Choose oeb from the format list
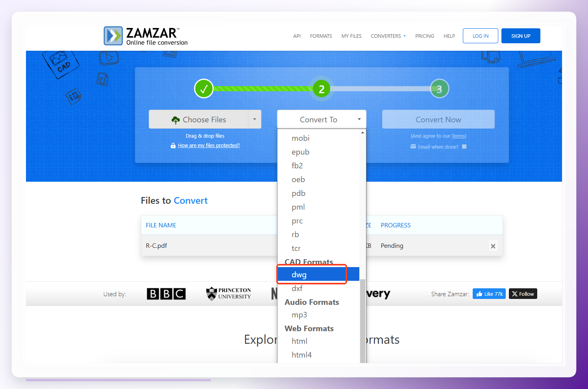Screen dimensions: 588x389 click(318, 179)
